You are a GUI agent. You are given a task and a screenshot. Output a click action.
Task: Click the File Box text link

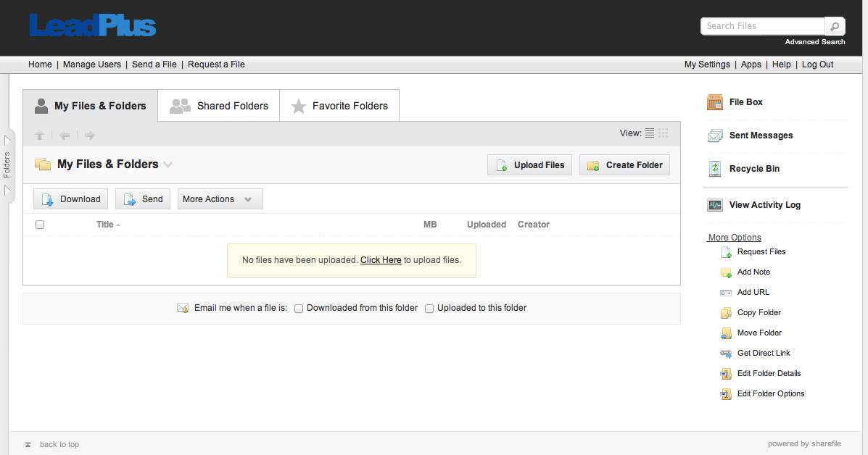coord(745,102)
